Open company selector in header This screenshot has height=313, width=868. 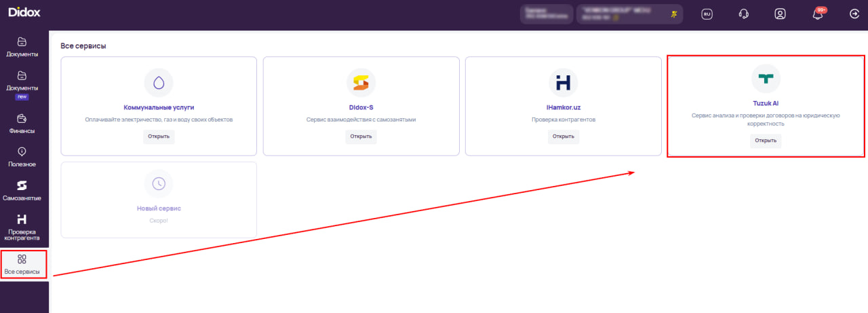coord(629,14)
